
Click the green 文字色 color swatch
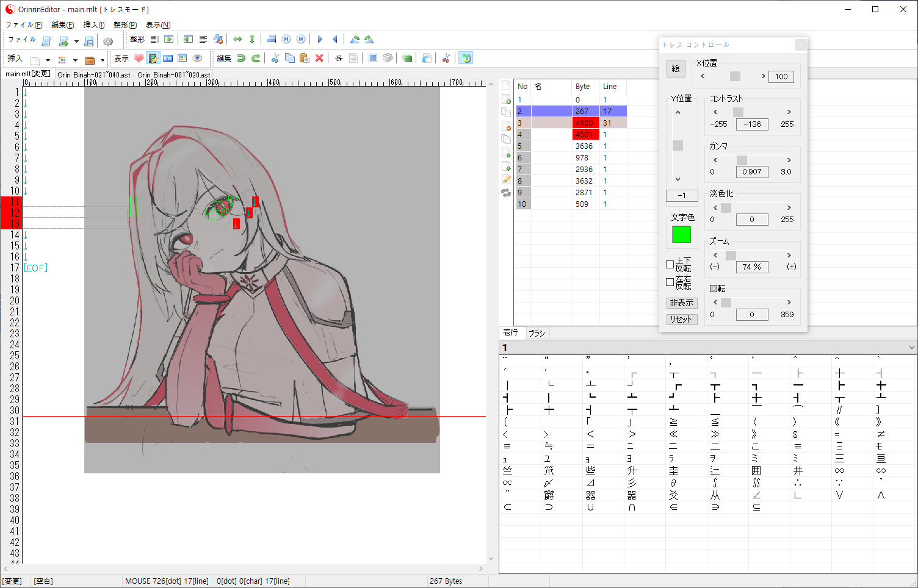point(681,234)
